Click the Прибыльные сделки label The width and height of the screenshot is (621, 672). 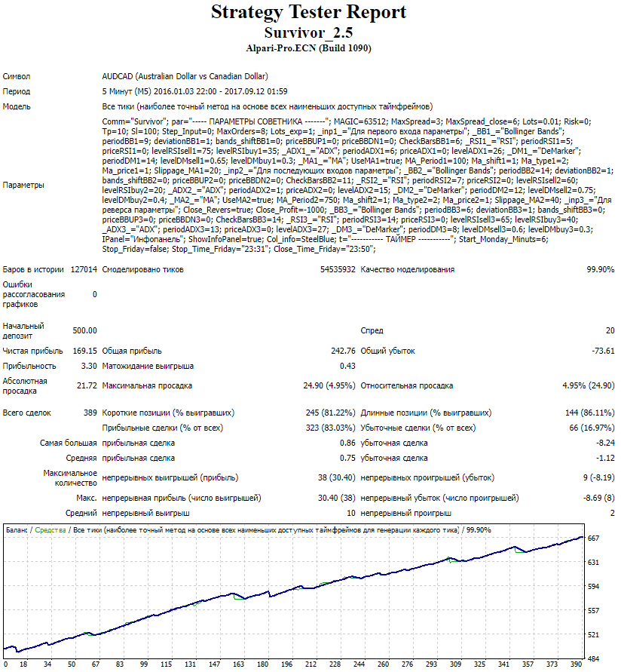pos(162,428)
